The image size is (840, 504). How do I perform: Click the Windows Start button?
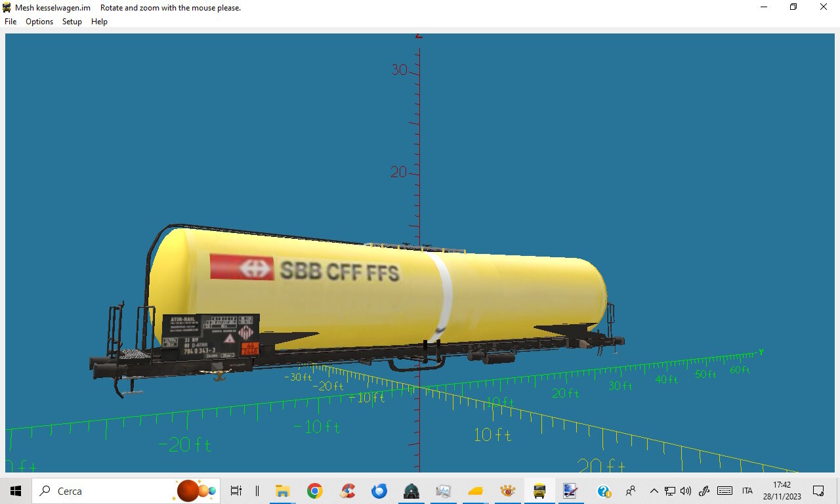(x=16, y=491)
